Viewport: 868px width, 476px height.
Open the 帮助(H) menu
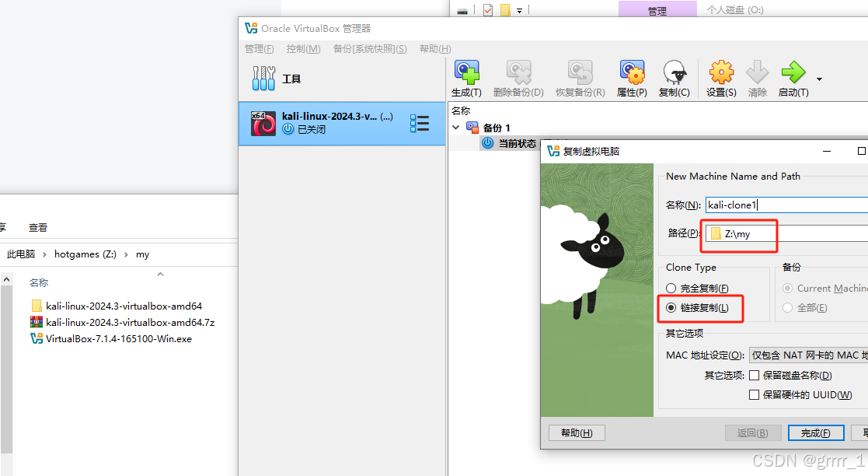point(435,49)
